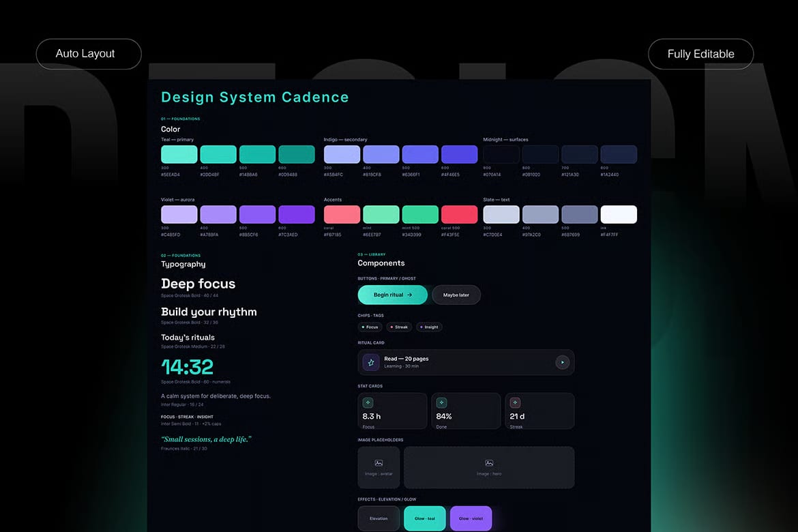Click the sparkle icon on the 8.3 h stat card
The height and width of the screenshot is (532, 798).
(x=368, y=402)
